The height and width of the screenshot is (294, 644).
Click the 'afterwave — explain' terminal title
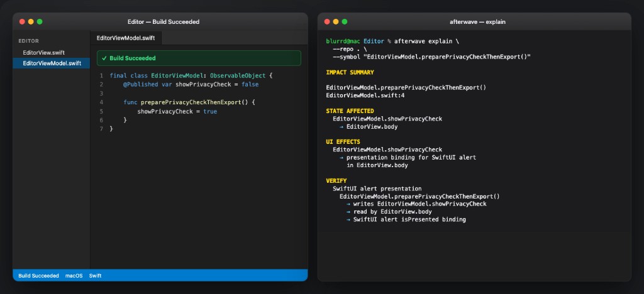click(x=478, y=22)
